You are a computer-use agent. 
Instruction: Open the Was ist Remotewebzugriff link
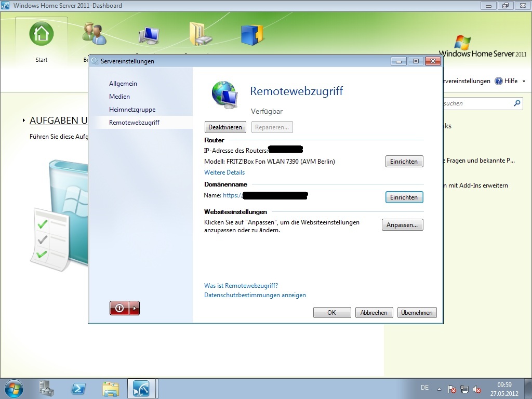pyautogui.click(x=241, y=286)
